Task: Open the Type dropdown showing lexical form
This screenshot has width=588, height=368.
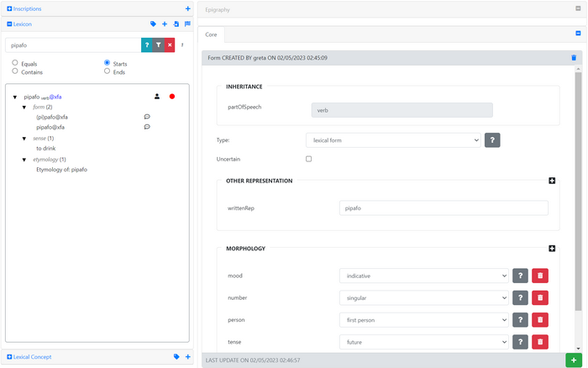Action: (x=392, y=140)
